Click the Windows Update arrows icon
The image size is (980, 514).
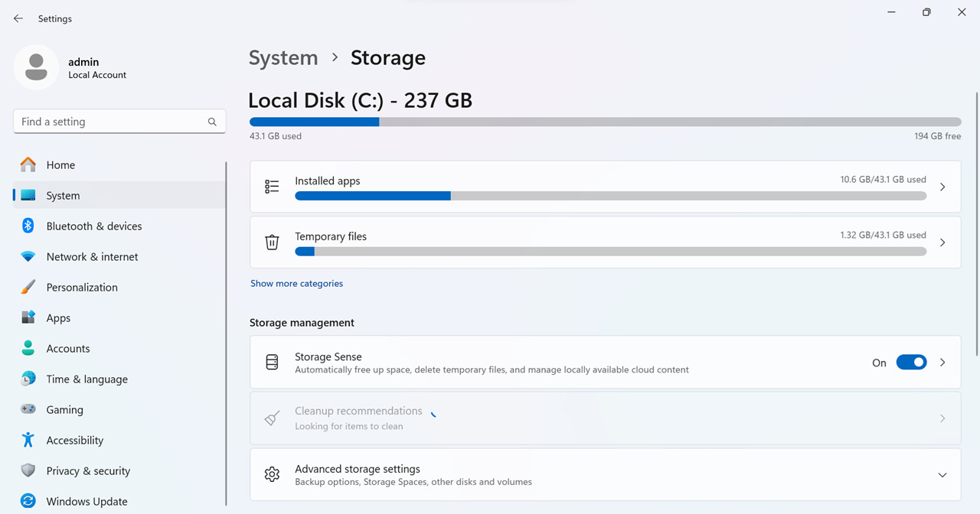(x=28, y=501)
